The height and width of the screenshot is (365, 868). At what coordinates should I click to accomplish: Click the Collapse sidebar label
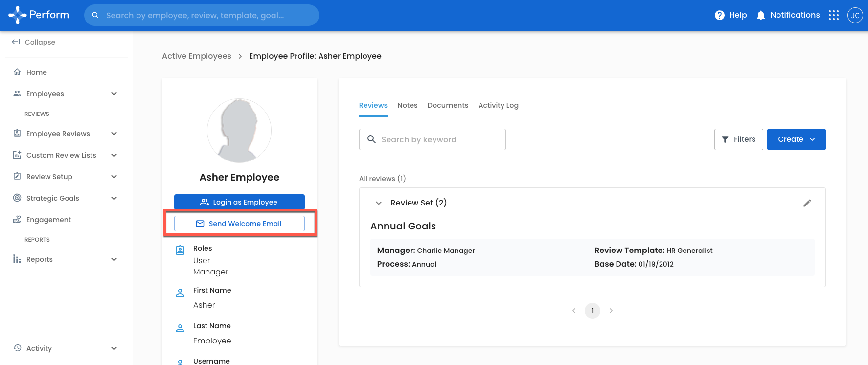pos(40,42)
